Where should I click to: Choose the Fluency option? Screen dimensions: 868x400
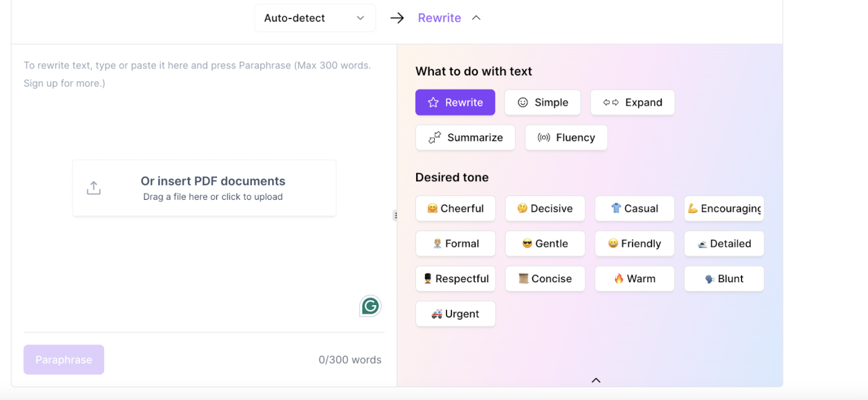[x=566, y=138]
